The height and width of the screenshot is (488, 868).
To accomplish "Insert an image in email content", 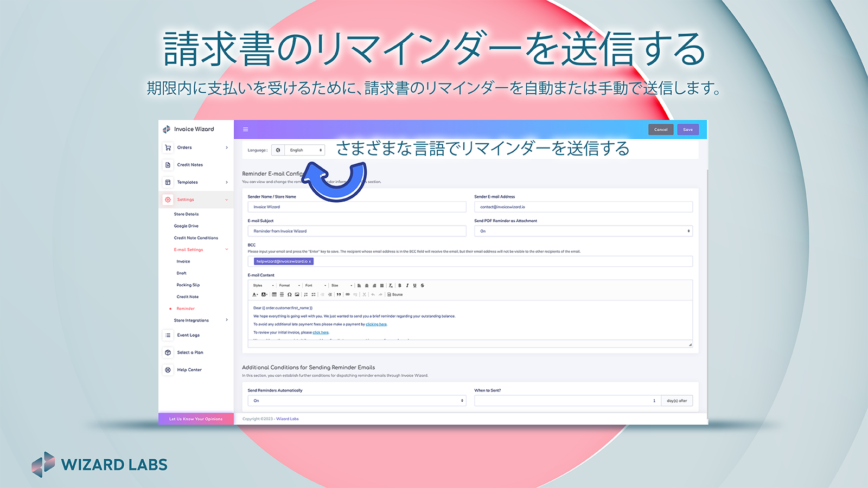I will (297, 294).
